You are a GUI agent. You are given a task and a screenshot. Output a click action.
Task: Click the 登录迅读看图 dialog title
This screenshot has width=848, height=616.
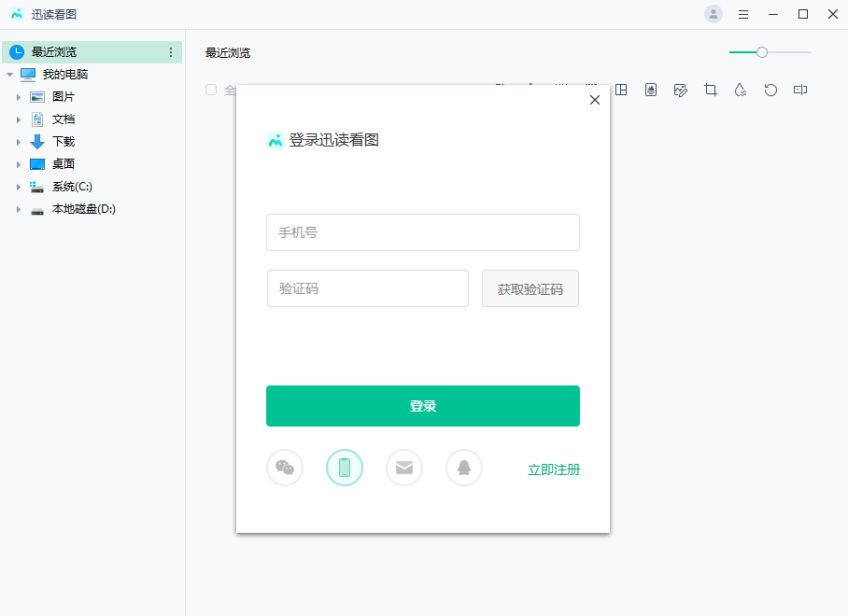tap(333, 140)
